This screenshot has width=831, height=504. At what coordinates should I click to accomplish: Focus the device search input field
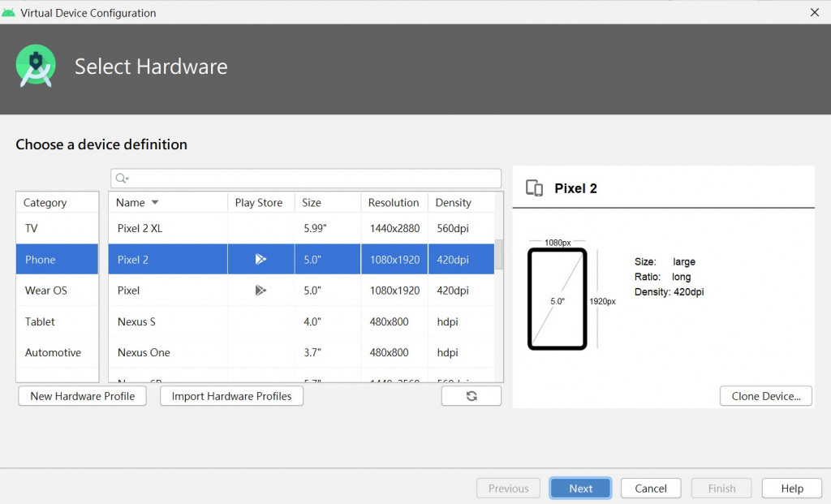pyautogui.click(x=306, y=178)
